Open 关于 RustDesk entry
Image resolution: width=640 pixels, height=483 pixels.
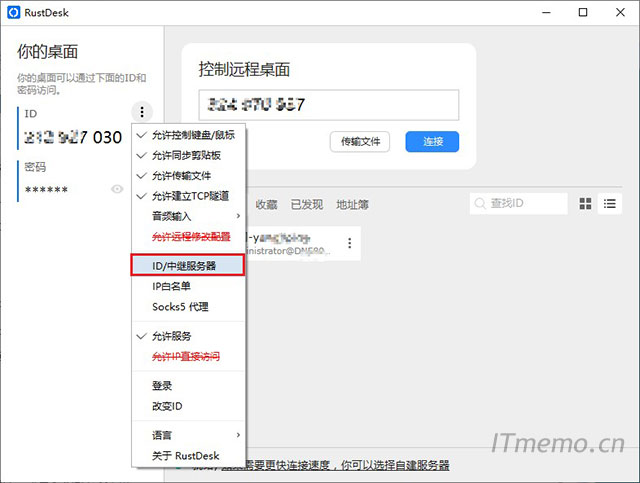click(x=189, y=456)
